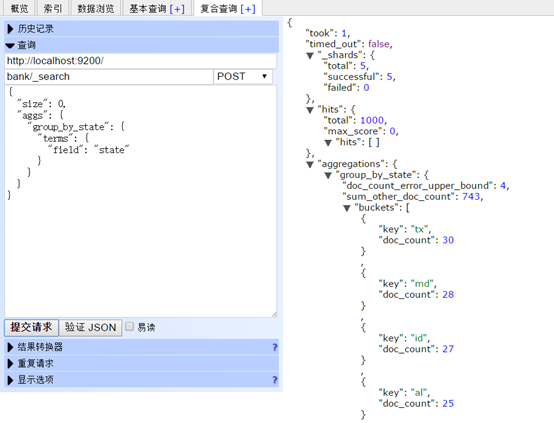Expand the 显示选项 section

pos(141,380)
